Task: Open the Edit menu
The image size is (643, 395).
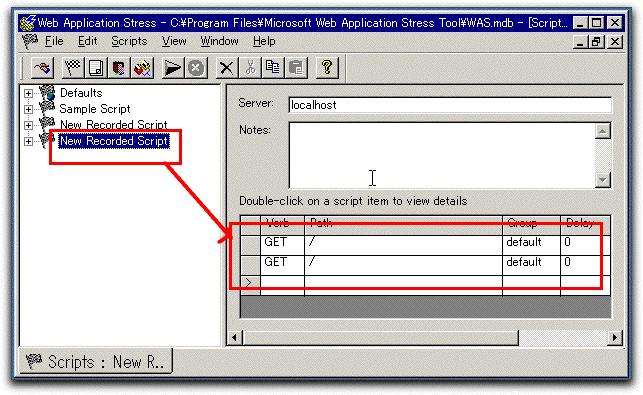Action: (x=88, y=41)
